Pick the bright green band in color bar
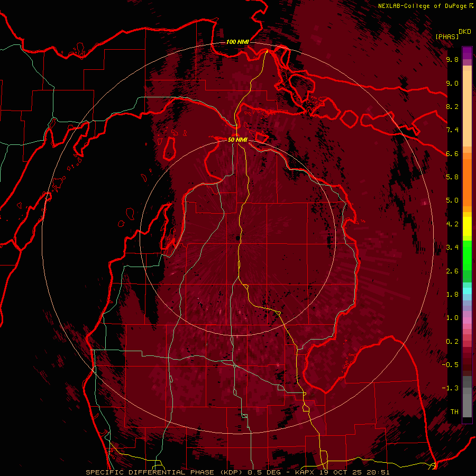 tap(467, 254)
